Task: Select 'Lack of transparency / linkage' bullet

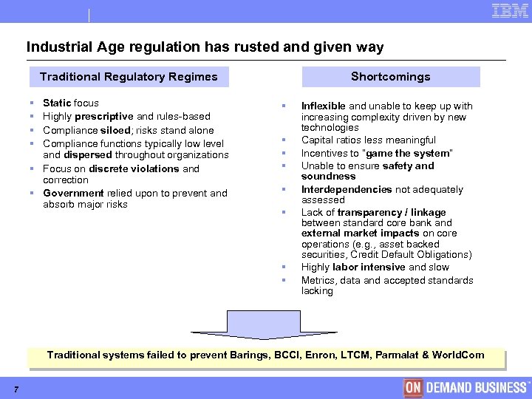Action: [386, 233]
